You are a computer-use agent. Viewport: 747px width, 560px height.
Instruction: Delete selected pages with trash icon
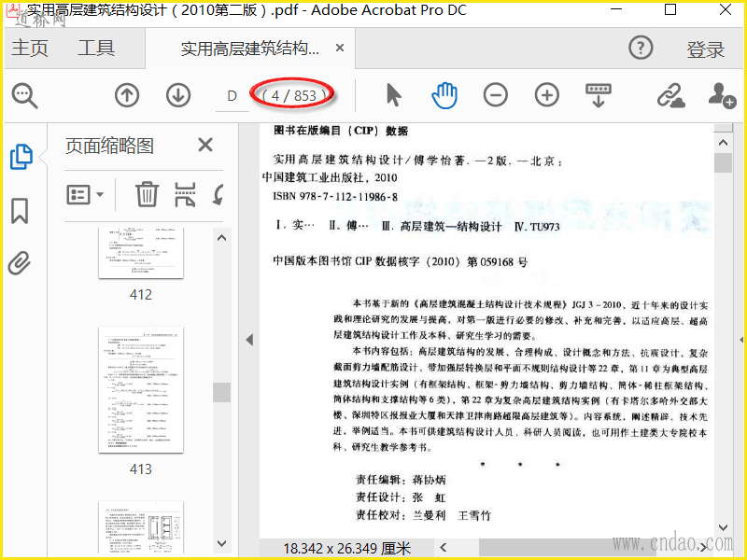tap(147, 194)
